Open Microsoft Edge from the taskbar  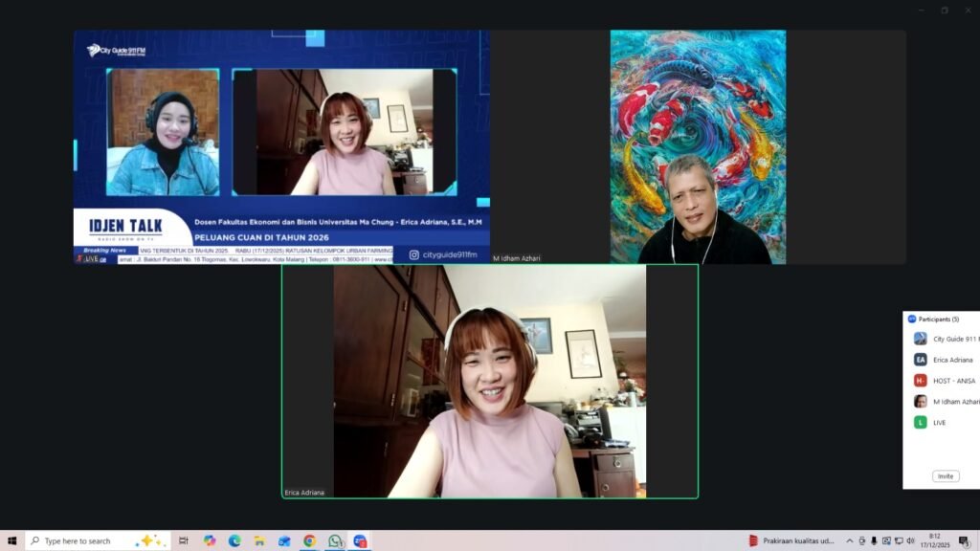click(234, 540)
